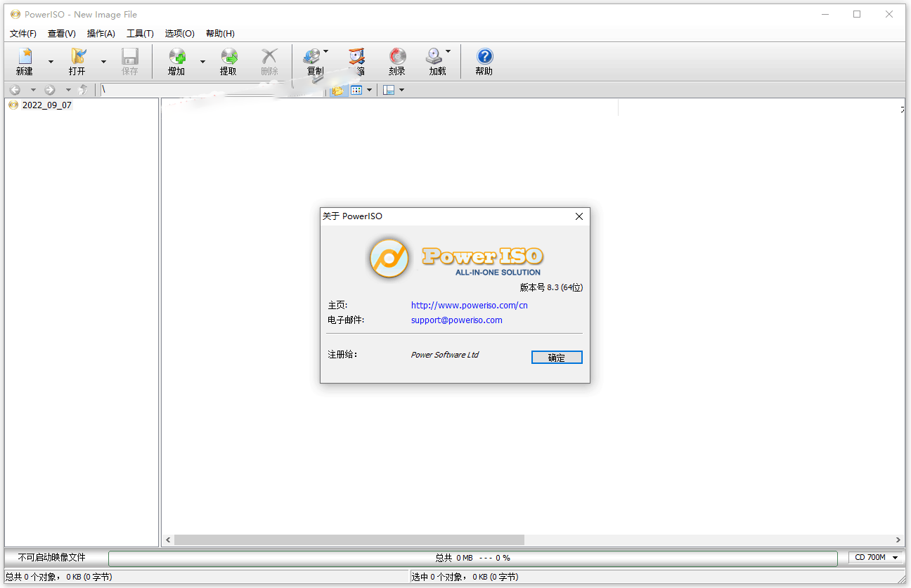Click the 新建 (New) toolbar icon
Screen dimensions: 911x588
coord(25,57)
